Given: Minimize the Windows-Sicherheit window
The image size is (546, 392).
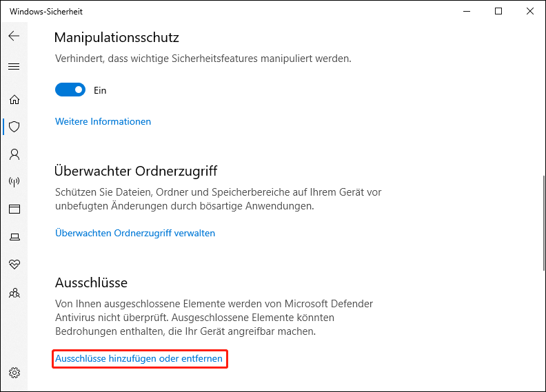Looking at the screenshot, I should 467,11.
